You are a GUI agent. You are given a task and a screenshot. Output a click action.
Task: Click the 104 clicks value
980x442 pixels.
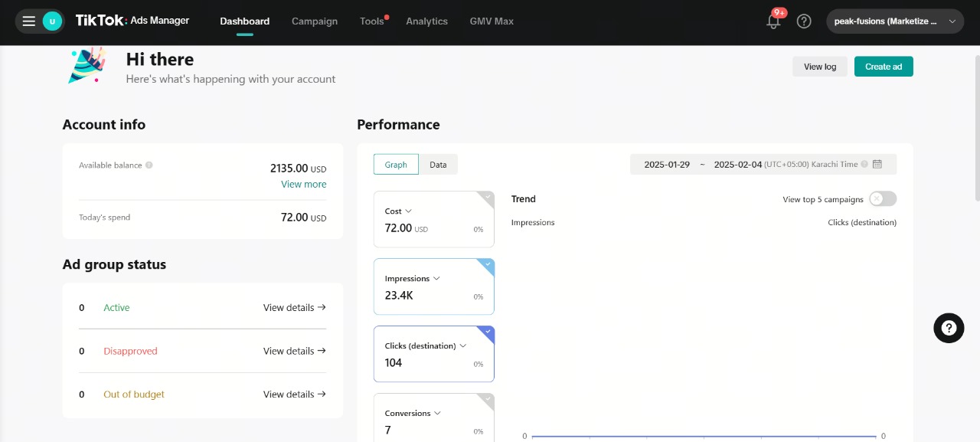click(x=394, y=363)
